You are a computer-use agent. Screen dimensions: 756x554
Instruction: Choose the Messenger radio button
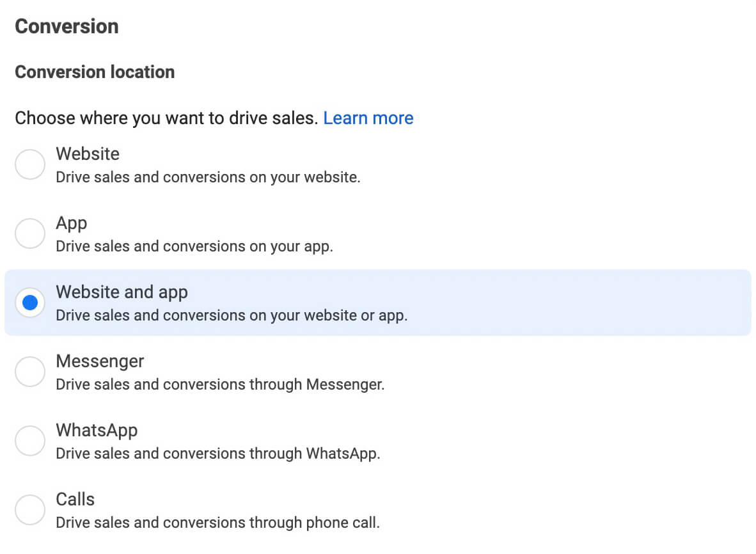(30, 372)
